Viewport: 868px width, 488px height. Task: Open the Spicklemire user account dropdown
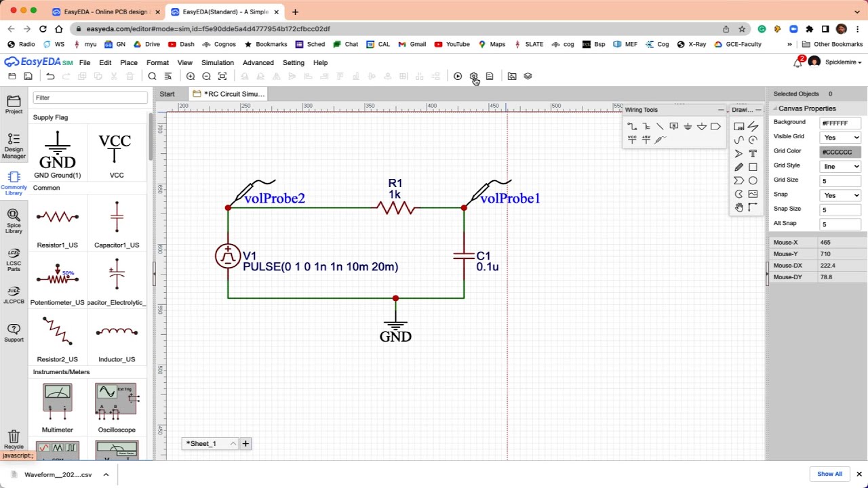pos(844,62)
